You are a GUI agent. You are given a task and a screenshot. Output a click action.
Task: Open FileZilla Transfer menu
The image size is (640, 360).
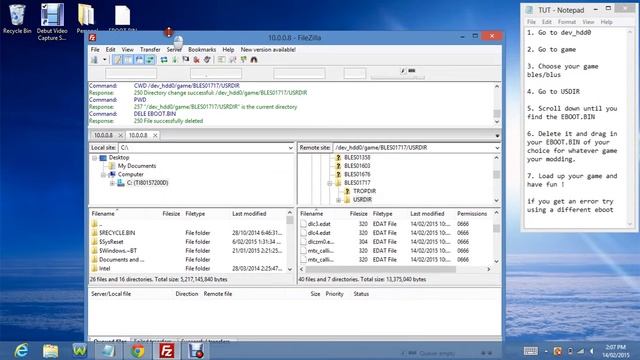tap(150, 49)
